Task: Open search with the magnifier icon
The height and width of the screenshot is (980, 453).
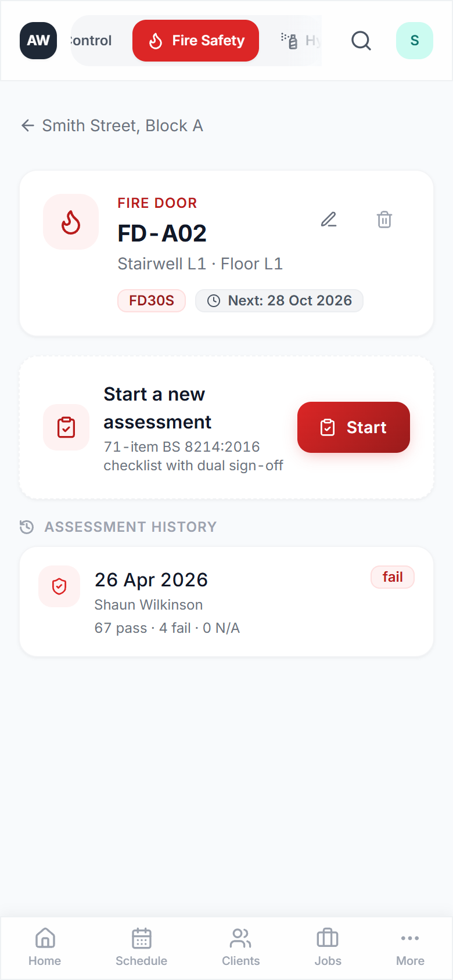Action: (x=361, y=41)
